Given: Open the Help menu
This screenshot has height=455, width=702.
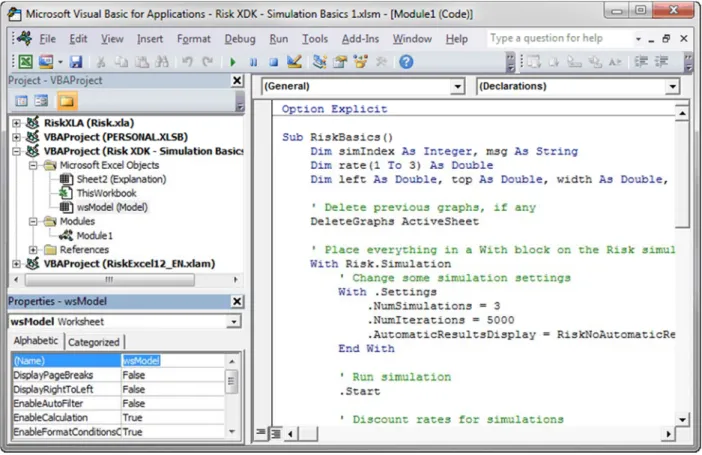Looking at the screenshot, I should pyautogui.click(x=457, y=39).
